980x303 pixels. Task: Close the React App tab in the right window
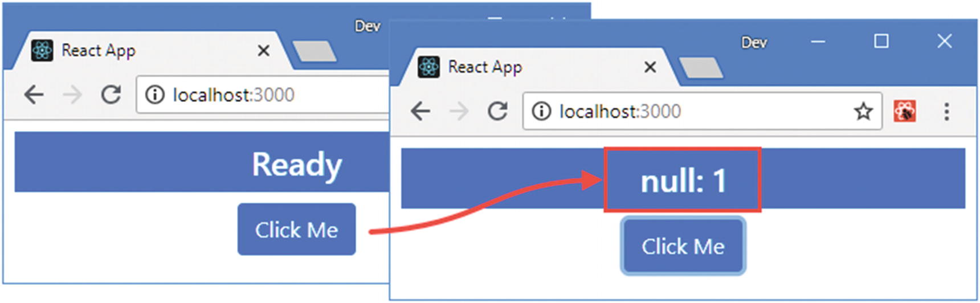[x=650, y=67]
